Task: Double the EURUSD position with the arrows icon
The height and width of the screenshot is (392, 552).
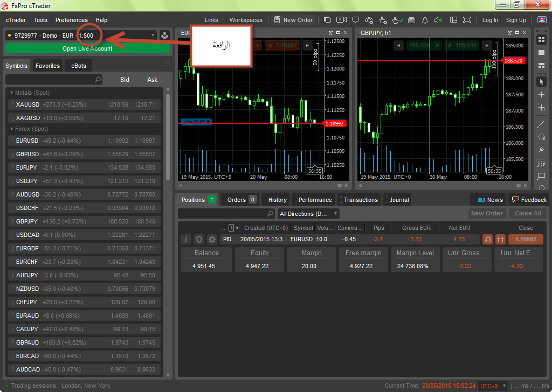Action: pos(500,240)
